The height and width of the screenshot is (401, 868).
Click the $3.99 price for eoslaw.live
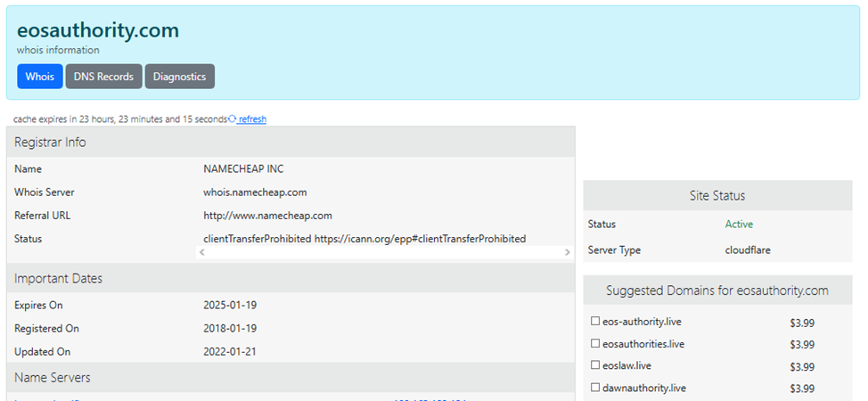pos(802,366)
